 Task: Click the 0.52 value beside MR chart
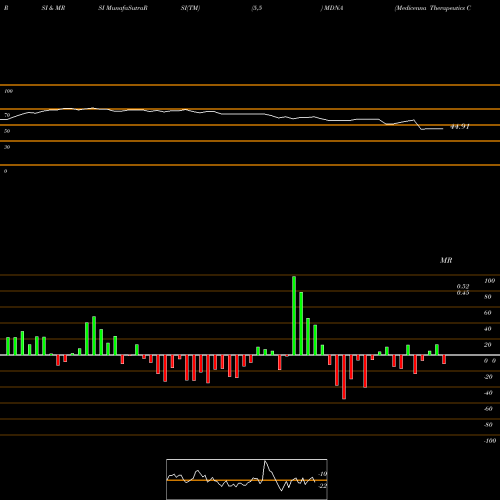[x=463, y=286]
